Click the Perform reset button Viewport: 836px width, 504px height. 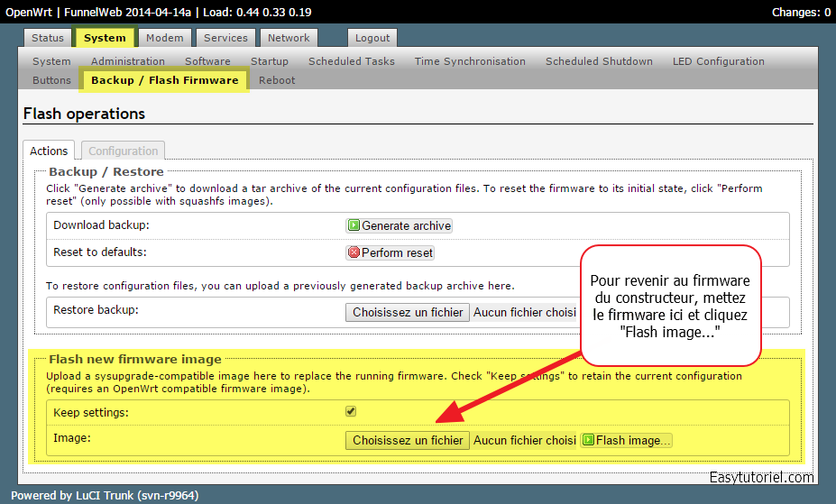[x=390, y=252]
